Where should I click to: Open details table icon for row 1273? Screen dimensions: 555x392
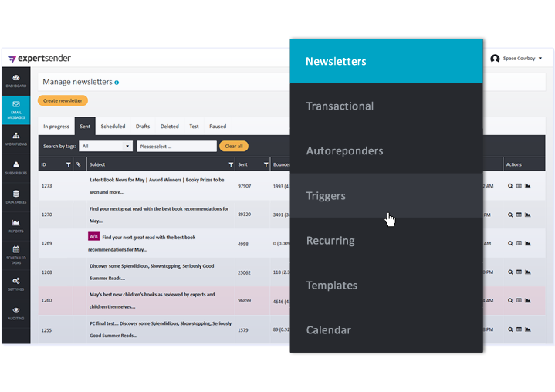(x=519, y=186)
